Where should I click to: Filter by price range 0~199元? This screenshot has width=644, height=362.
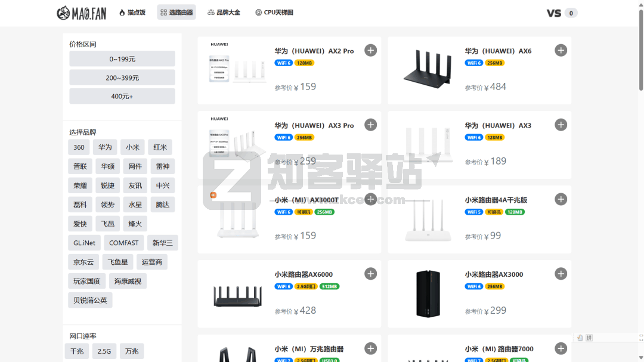coord(122,59)
